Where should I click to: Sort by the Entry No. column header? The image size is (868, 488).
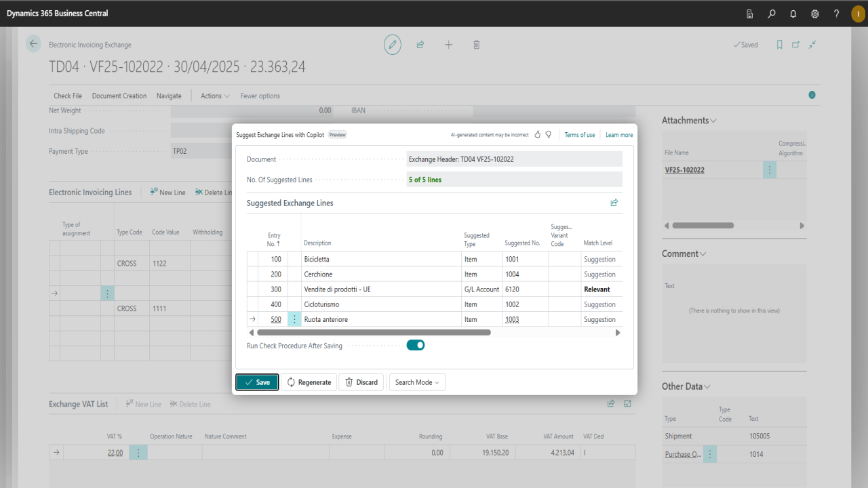coord(274,239)
